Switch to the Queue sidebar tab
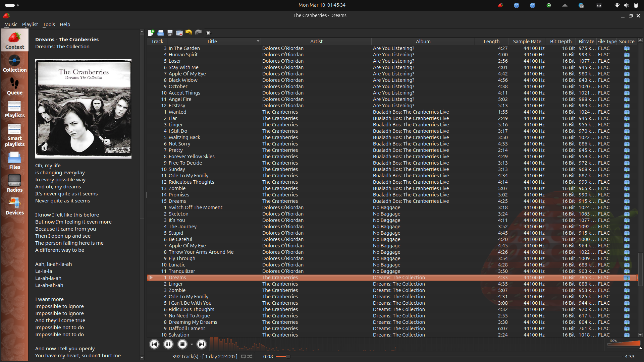 (x=14, y=86)
